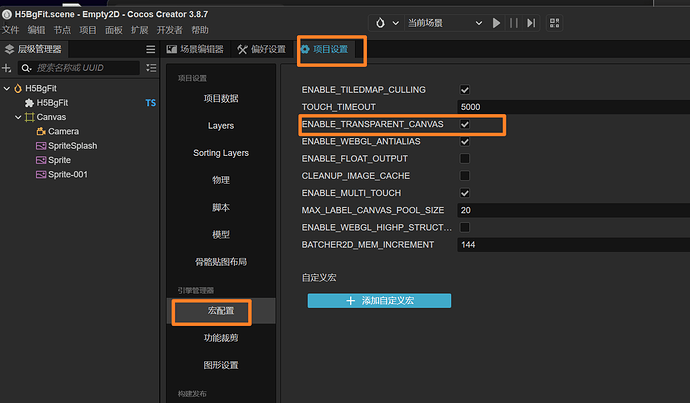Click the TOUCH_TIMEOUT value field
This screenshot has width=690, height=403.
point(574,107)
